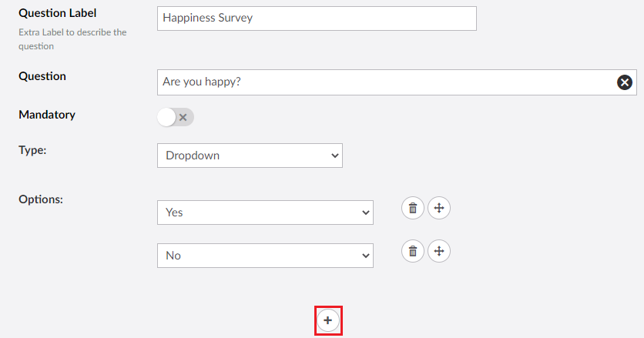Click the 'Options:' label text
644x338 pixels.
[41, 199]
